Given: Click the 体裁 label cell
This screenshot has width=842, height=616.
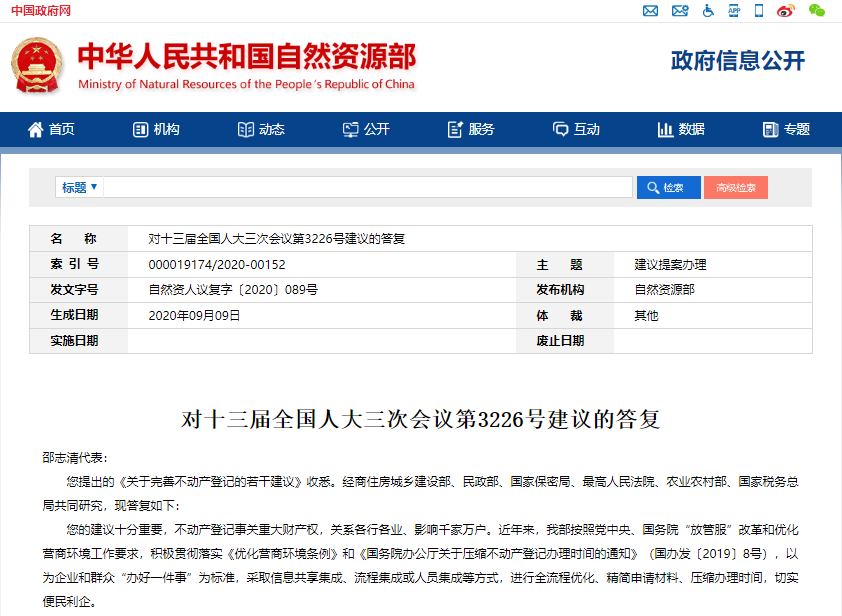Looking at the screenshot, I should point(565,316).
